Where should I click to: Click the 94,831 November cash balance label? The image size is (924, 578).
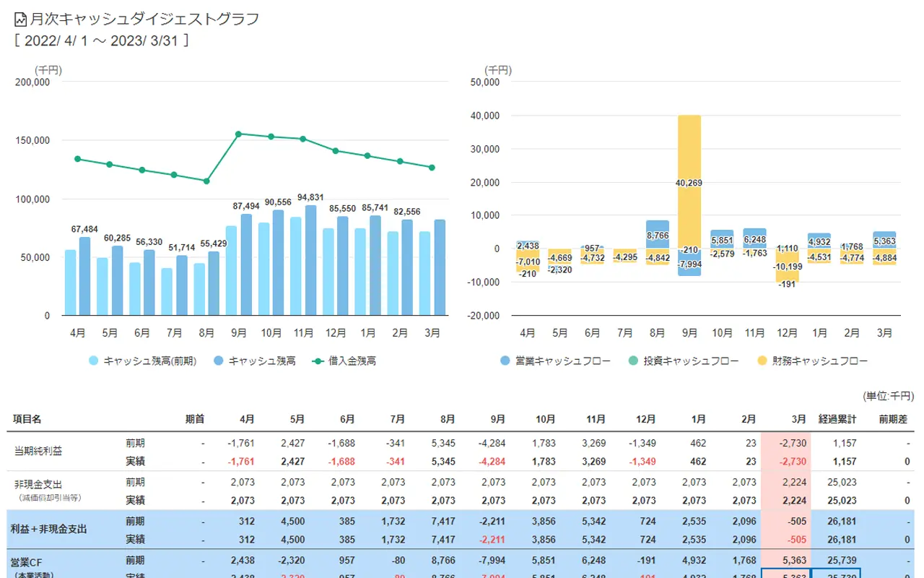point(310,197)
